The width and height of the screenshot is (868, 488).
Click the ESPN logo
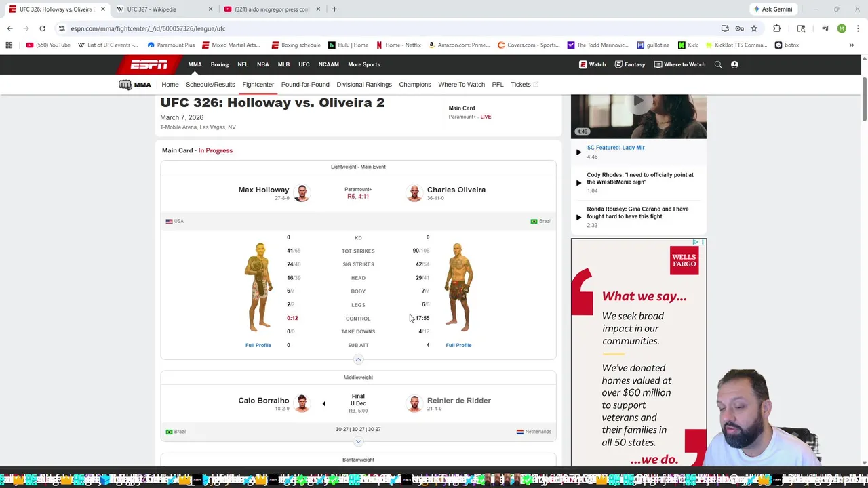pos(149,64)
